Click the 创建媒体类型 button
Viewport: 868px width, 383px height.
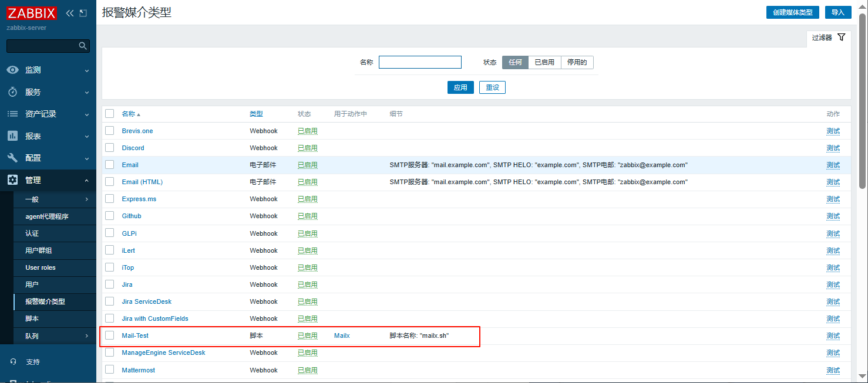tap(792, 12)
